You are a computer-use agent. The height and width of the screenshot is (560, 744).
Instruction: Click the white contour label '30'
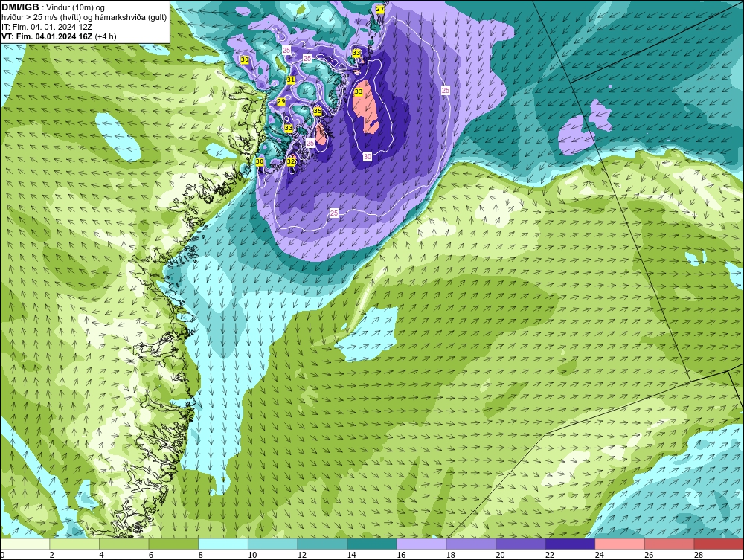point(368,156)
